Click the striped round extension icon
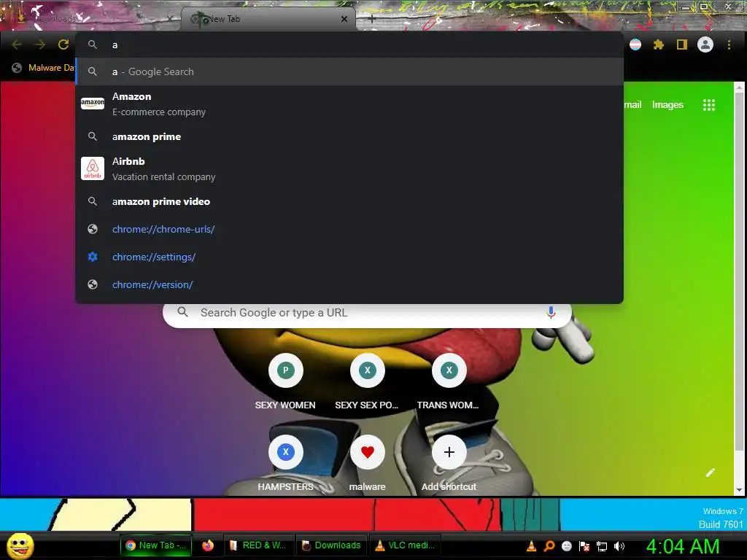This screenshot has height=560, width=747. coord(635,44)
